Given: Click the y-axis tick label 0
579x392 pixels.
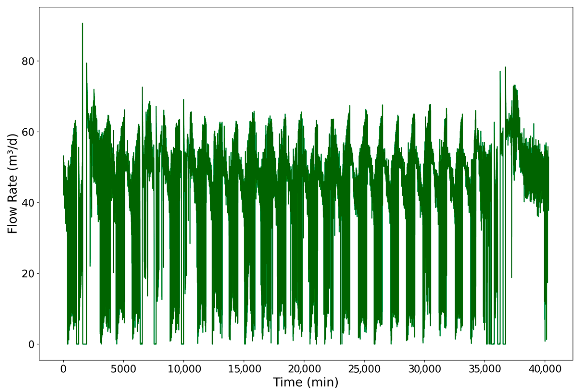Looking at the screenshot, I should [31, 344].
